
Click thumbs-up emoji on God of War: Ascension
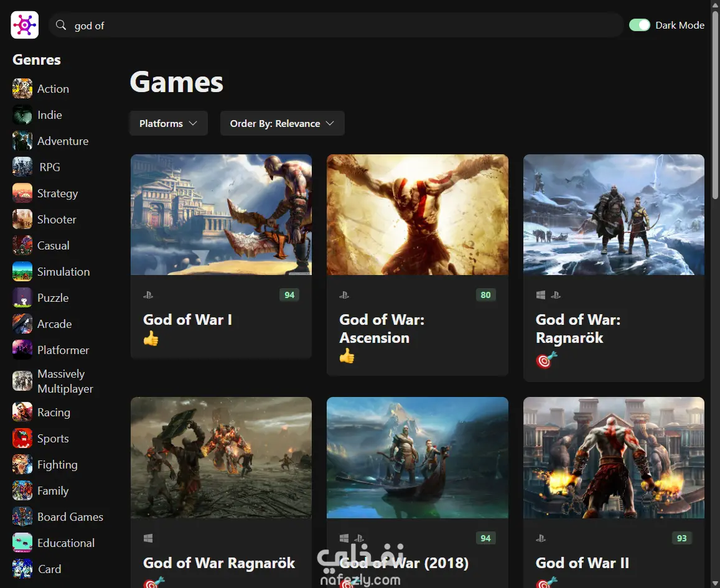click(x=347, y=356)
